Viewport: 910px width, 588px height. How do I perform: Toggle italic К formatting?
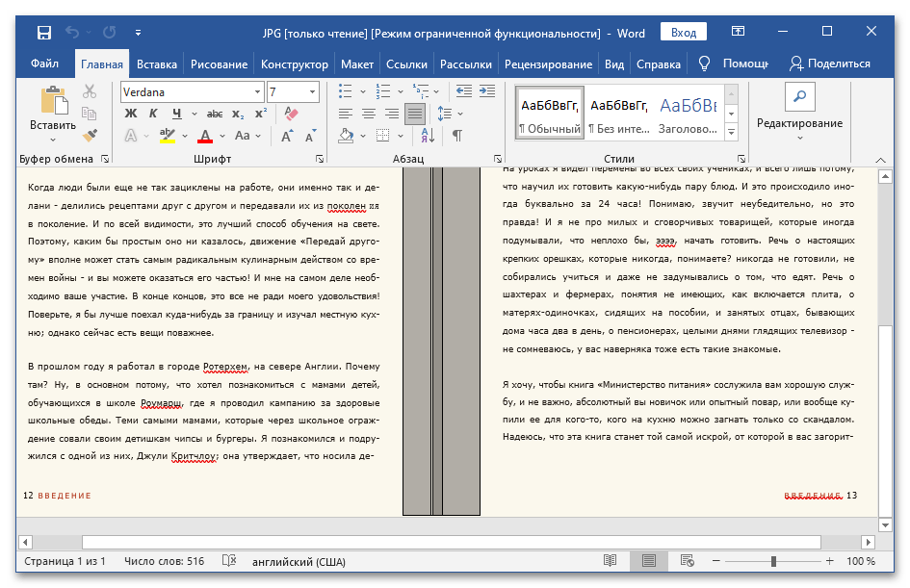coord(153,114)
